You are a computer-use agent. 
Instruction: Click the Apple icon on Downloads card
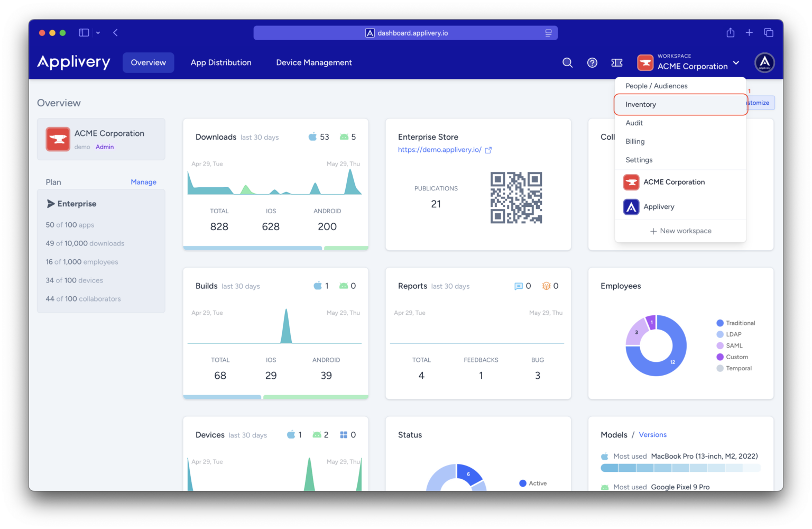point(313,136)
